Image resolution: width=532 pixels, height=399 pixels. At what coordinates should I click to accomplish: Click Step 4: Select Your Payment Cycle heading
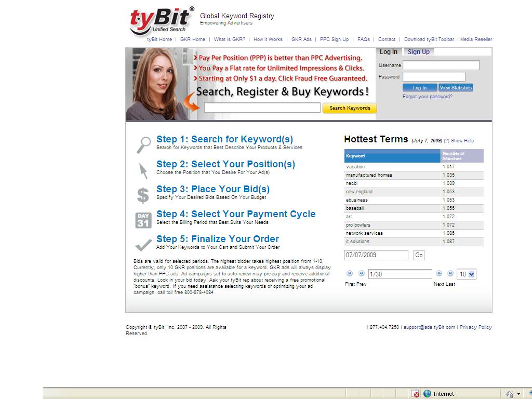coord(236,214)
